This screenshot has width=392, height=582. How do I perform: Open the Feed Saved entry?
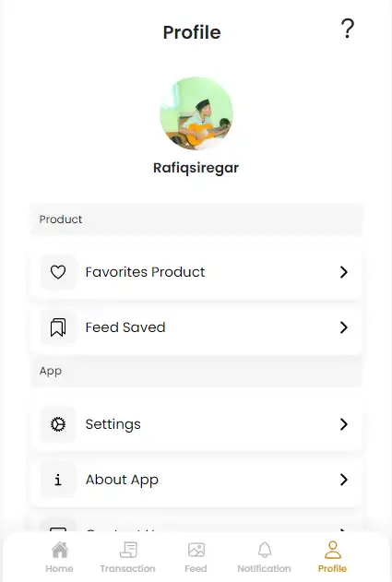(x=196, y=327)
